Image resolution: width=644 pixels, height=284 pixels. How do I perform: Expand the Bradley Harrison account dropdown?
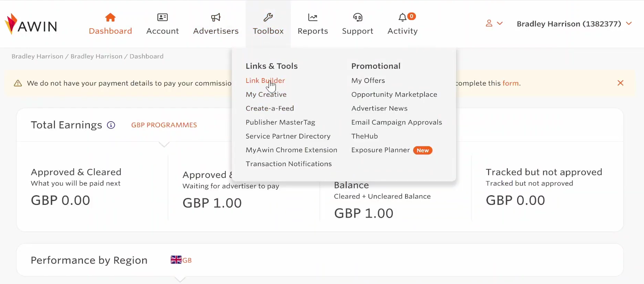click(574, 24)
